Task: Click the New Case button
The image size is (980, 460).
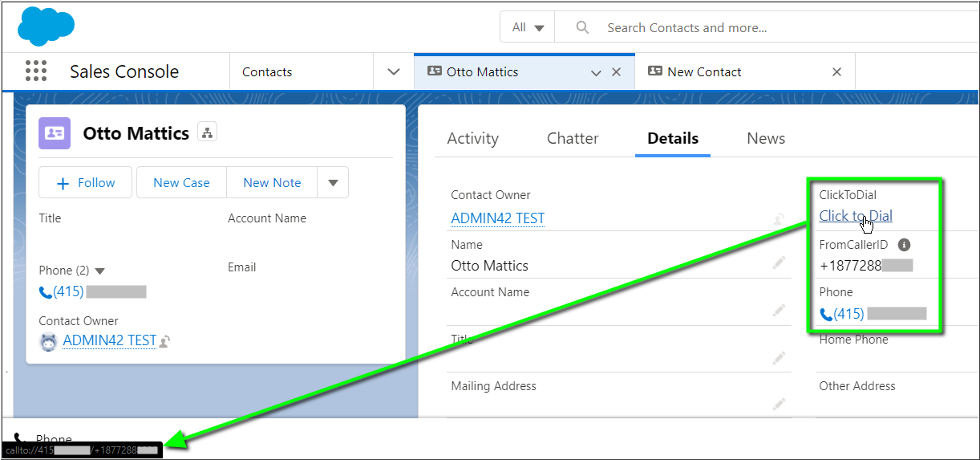Action: pos(181,183)
